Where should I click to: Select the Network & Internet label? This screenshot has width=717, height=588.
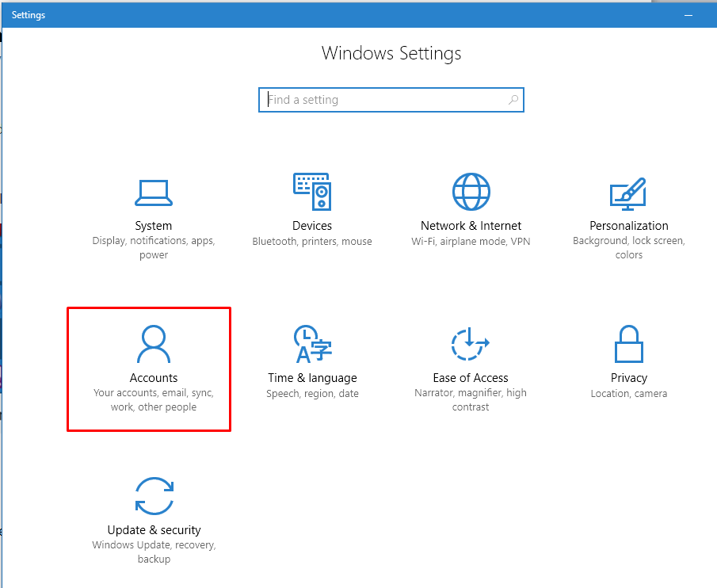click(471, 226)
